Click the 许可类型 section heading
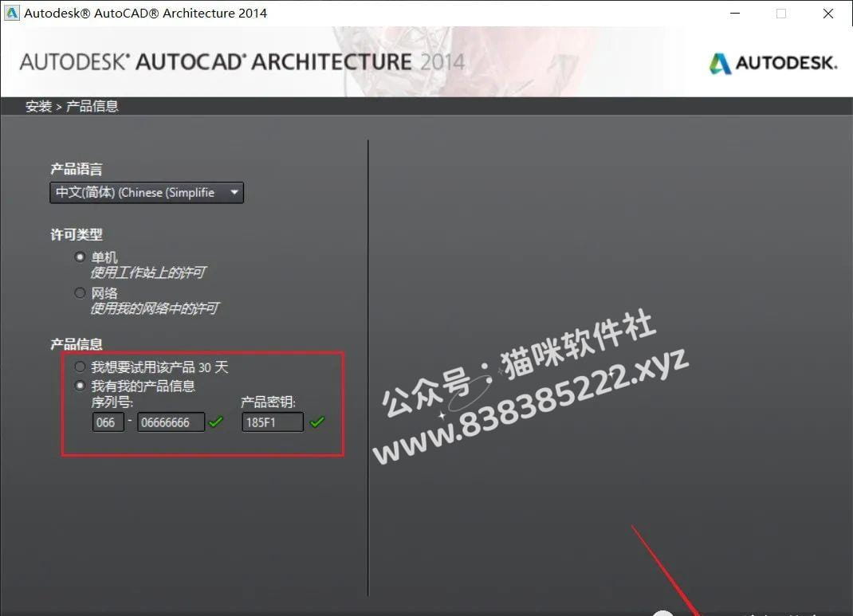853x616 pixels. [77, 234]
